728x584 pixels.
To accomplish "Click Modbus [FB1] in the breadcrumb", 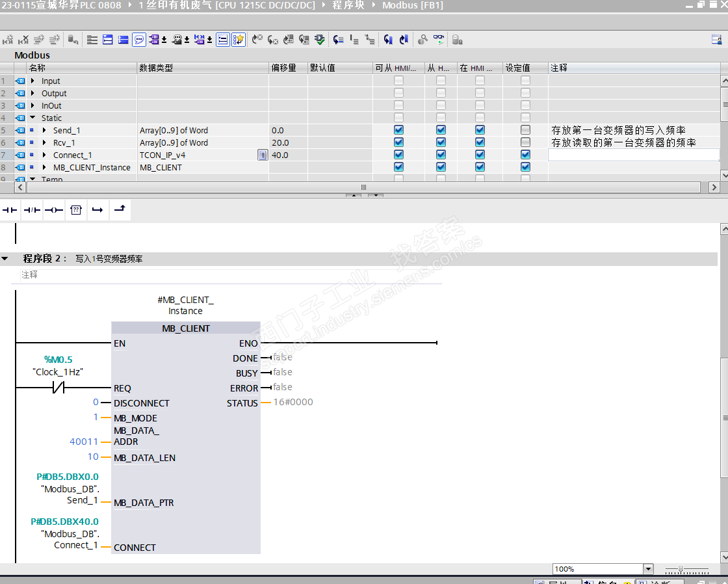I will click(x=412, y=5).
